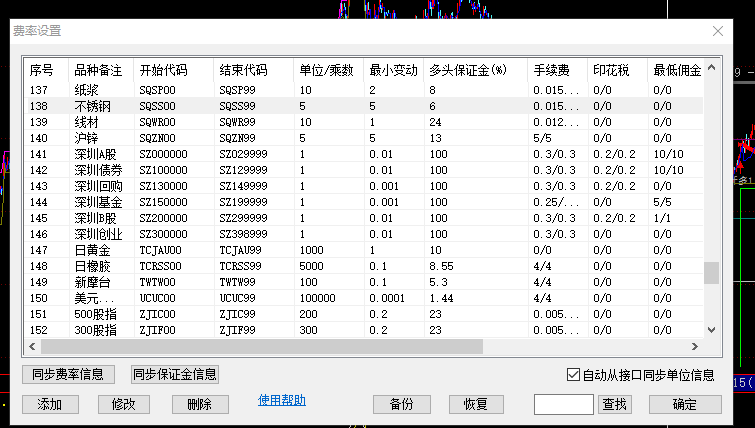Click the 同步保证金信息 button
The width and height of the screenshot is (755, 428).
click(x=175, y=375)
